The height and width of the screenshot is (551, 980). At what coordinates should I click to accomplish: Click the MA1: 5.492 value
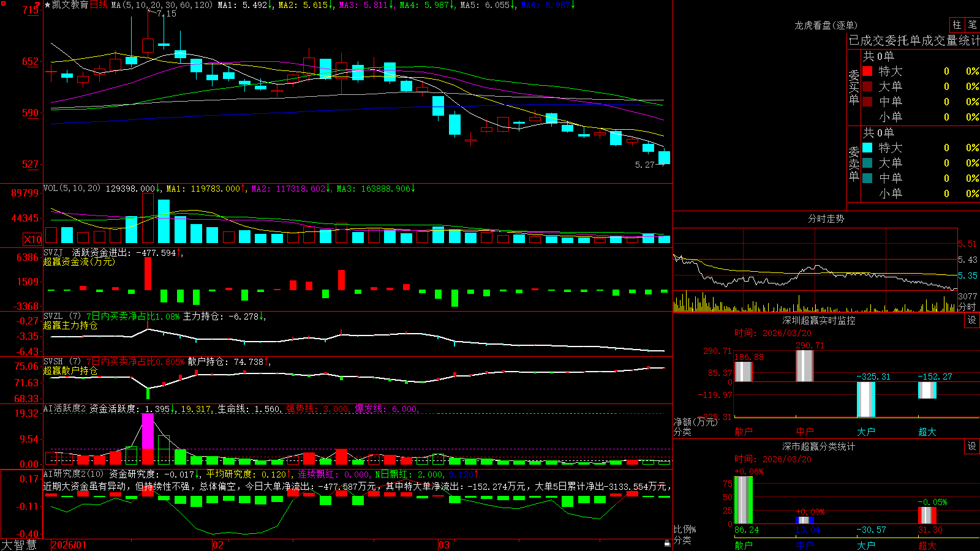point(245,5)
